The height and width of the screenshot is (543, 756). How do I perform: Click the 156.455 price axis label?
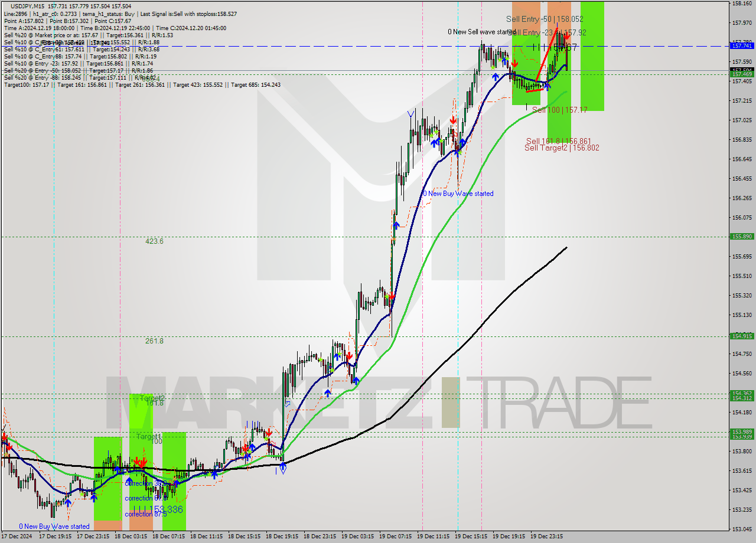(x=742, y=178)
